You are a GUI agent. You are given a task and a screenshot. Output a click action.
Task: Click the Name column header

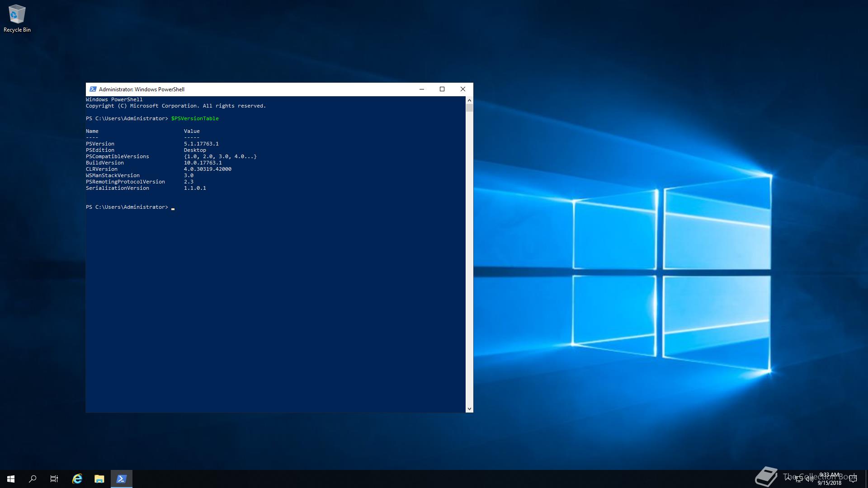pos(92,131)
